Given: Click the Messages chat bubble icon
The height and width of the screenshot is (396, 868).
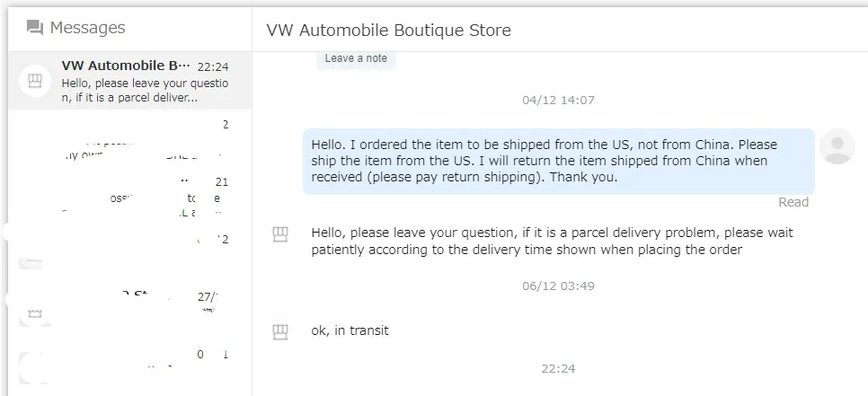Looking at the screenshot, I should [35, 28].
